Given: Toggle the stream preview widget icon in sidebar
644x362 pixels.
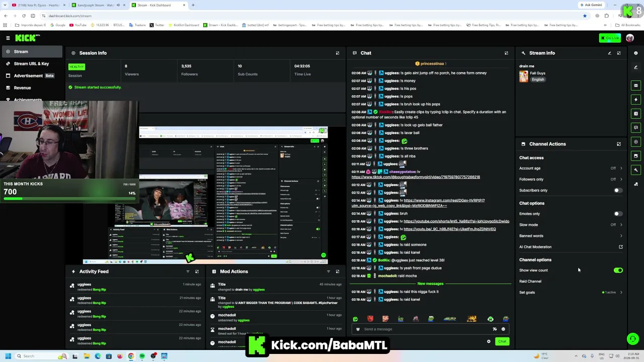Looking at the screenshot, I should pos(636,85).
